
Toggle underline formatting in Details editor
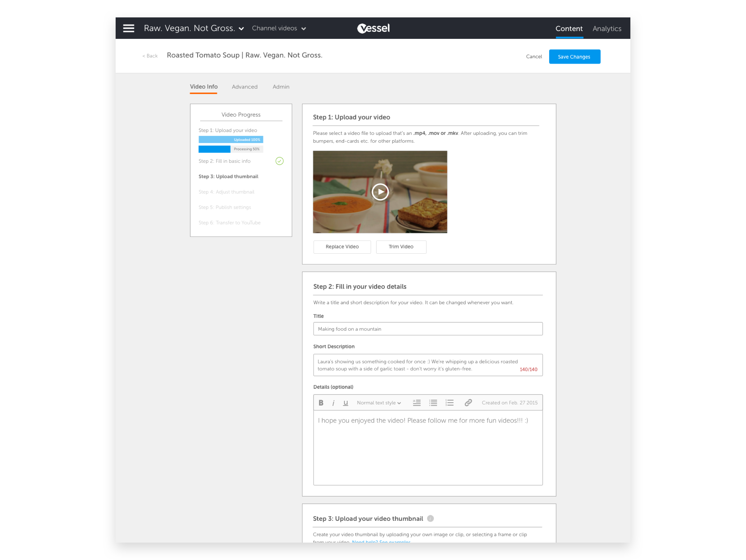point(346,403)
